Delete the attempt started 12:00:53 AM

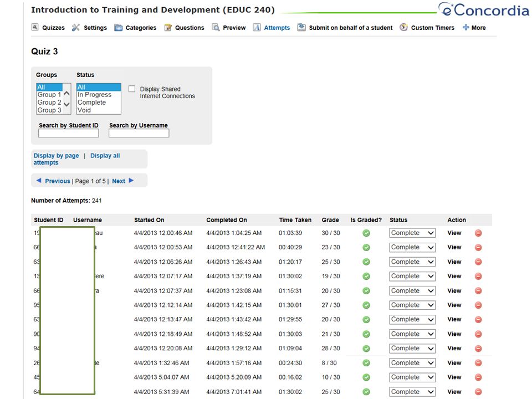478,247
